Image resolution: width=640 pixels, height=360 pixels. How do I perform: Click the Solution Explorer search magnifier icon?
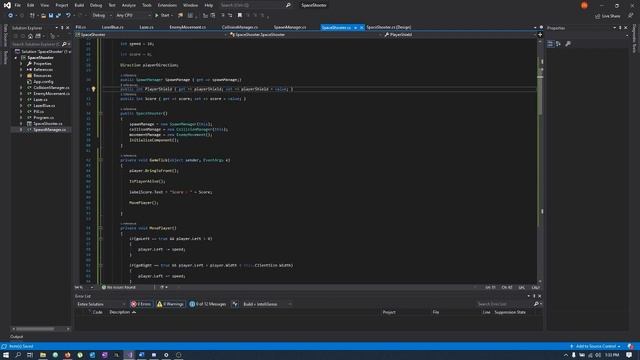click(64, 44)
